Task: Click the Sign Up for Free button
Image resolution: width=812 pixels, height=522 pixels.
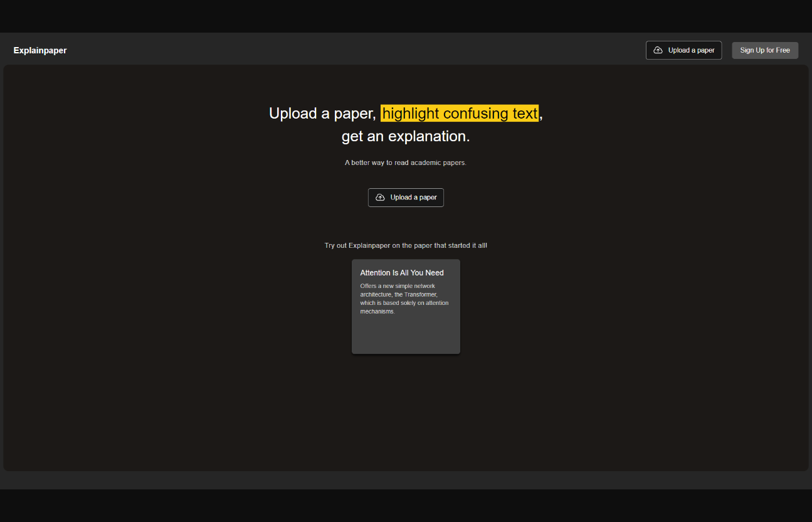Action: coord(764,50)
